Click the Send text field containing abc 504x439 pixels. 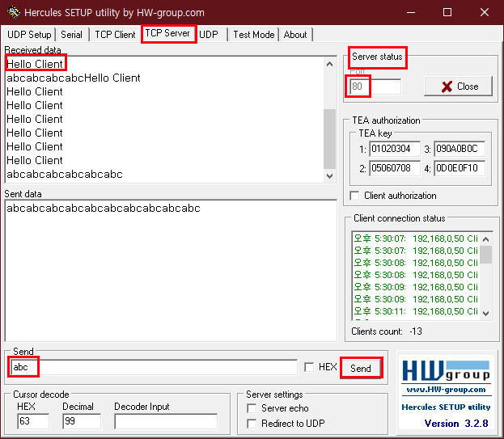click(154, 367)
